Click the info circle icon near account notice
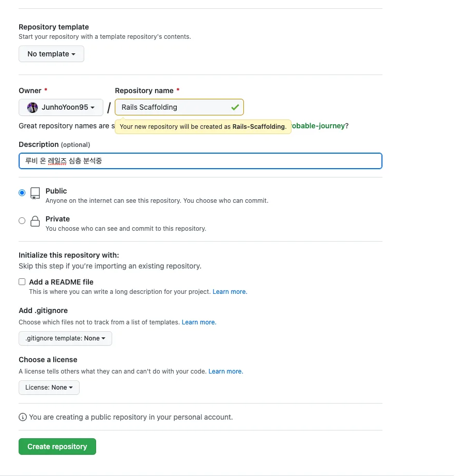The width and height of the screenshot is (460, 476). coord(23,417)
